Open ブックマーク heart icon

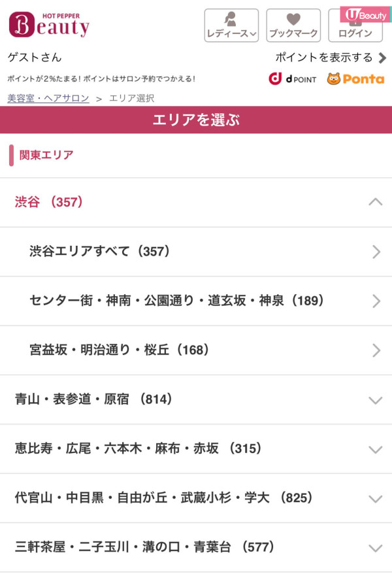pos(293,25)
